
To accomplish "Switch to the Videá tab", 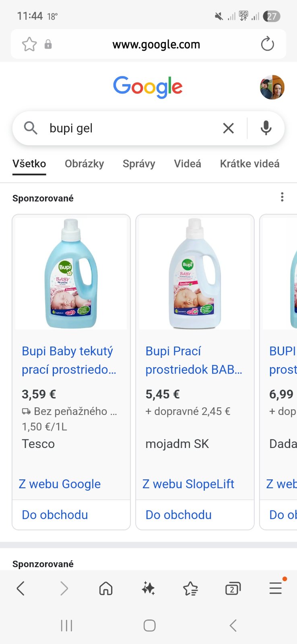I will 188,164.
